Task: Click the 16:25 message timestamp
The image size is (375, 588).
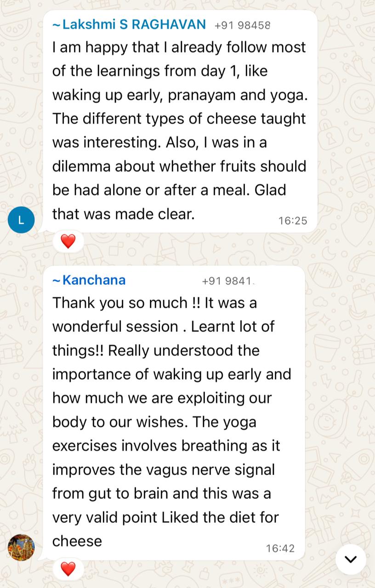Action: pos(292,221)
